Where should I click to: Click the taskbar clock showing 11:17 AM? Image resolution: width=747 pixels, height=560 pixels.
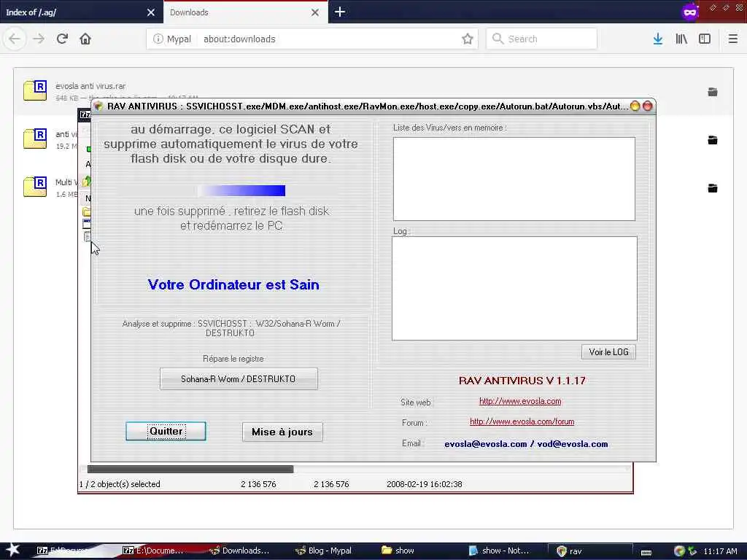tap(720, 551)
